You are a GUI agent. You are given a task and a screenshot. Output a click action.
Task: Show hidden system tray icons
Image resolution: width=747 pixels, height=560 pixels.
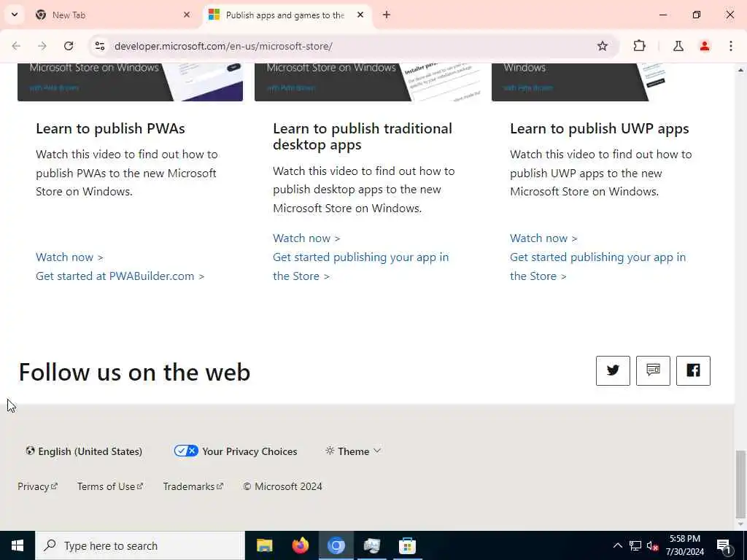617,545
